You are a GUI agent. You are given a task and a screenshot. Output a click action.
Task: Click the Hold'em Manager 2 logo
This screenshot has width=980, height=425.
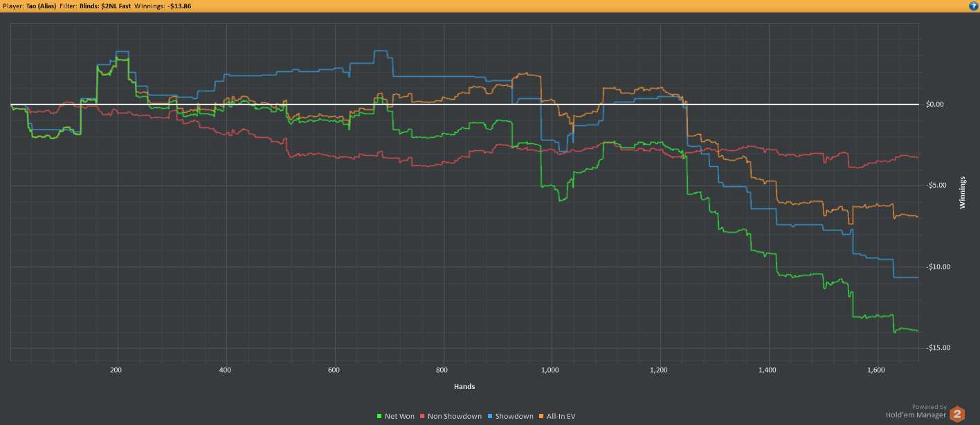pyautogui.click(x=958, y=414)
